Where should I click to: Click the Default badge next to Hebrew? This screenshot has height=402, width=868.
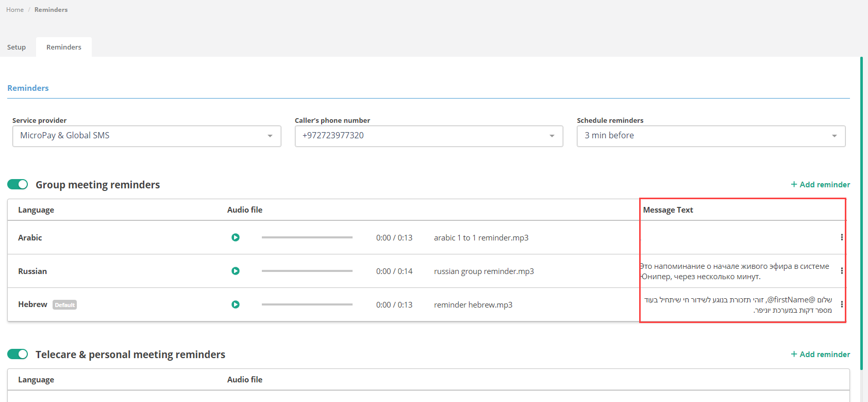65,305
